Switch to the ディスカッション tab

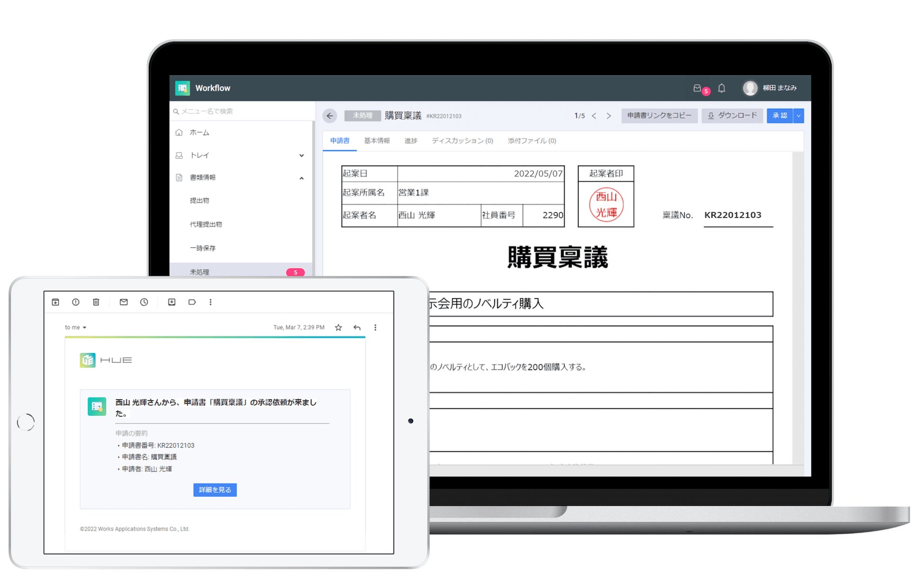click(462, 141)
